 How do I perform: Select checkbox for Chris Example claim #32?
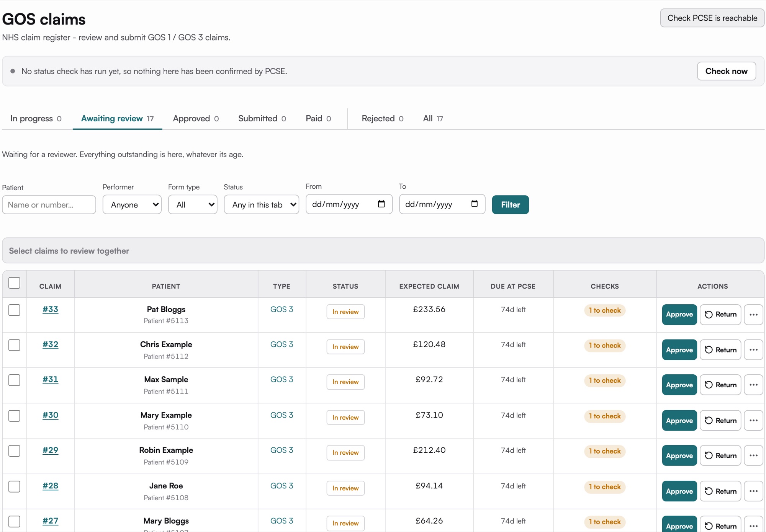(14, 345)
